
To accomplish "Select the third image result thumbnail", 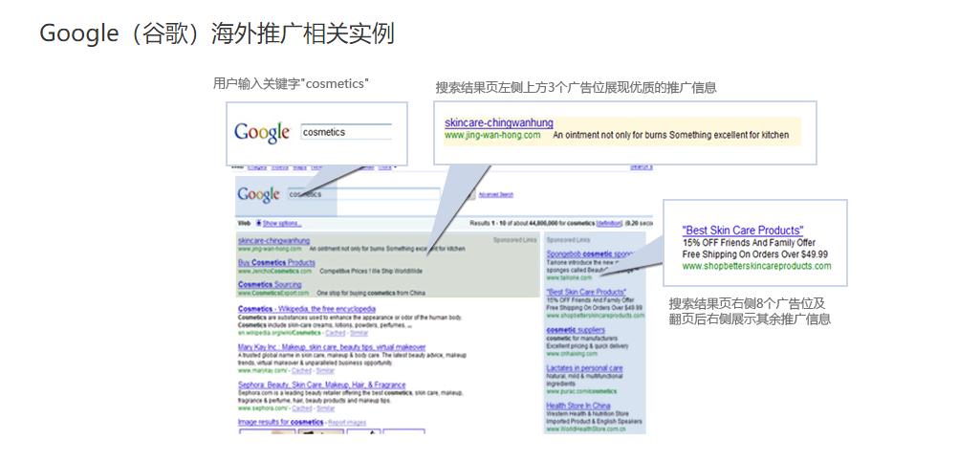I will coord(363,431).
